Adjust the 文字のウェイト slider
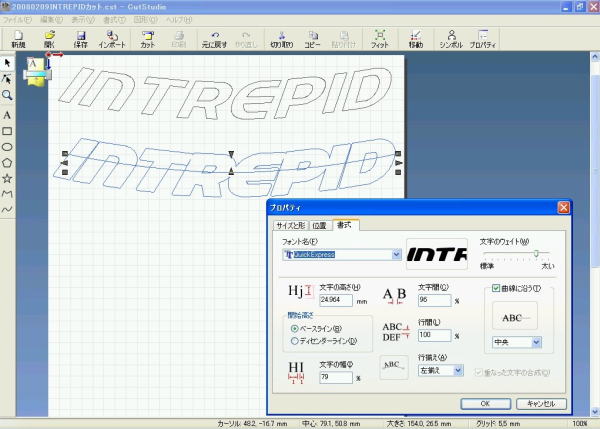600x429 pixels. [x=536, y=254]
